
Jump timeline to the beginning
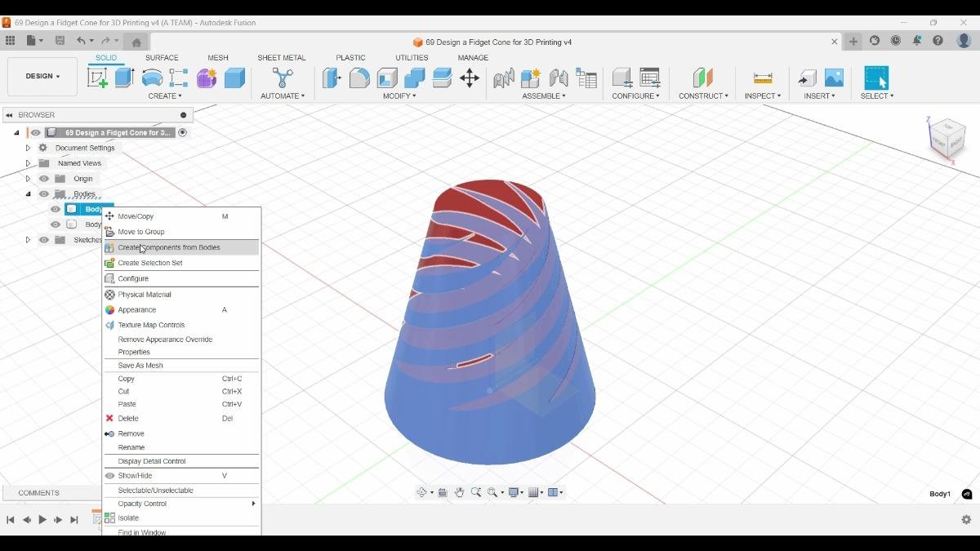11,519
